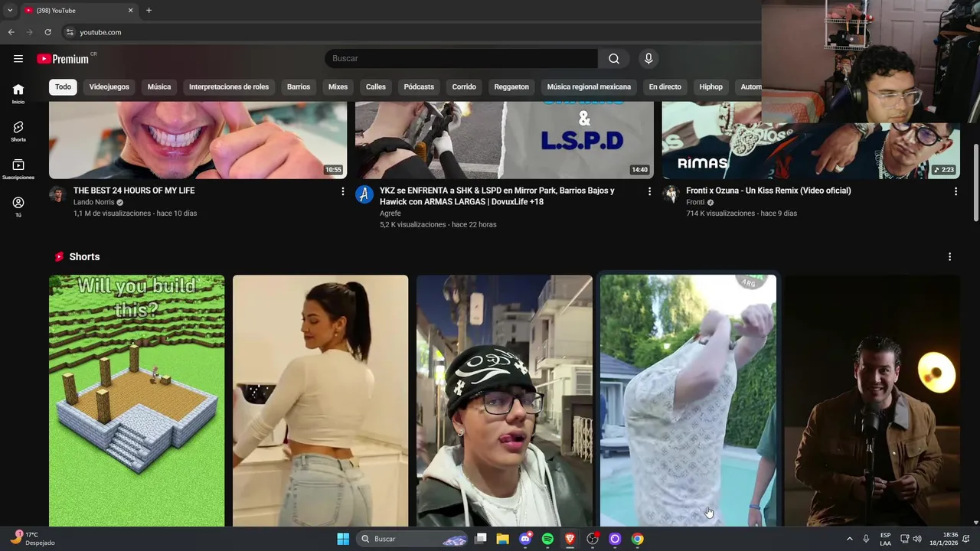Open the Tú profile section
This screenshot has height=551, width=980.
[18, 207]
